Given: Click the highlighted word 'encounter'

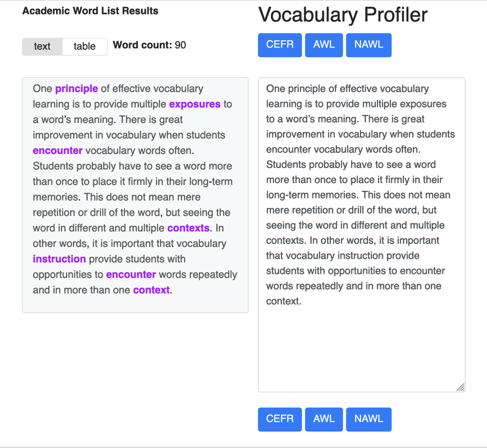Looking at the screenshot, I should click(x=57, y=150).
